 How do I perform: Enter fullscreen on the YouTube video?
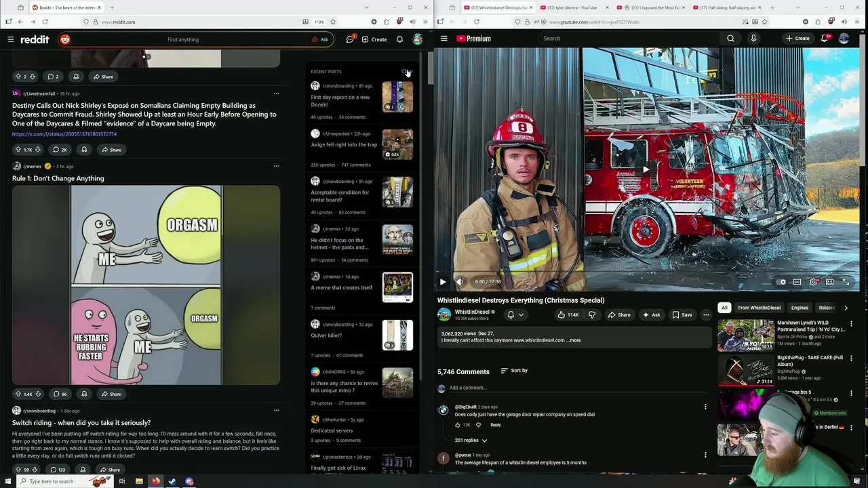(846, 282)
